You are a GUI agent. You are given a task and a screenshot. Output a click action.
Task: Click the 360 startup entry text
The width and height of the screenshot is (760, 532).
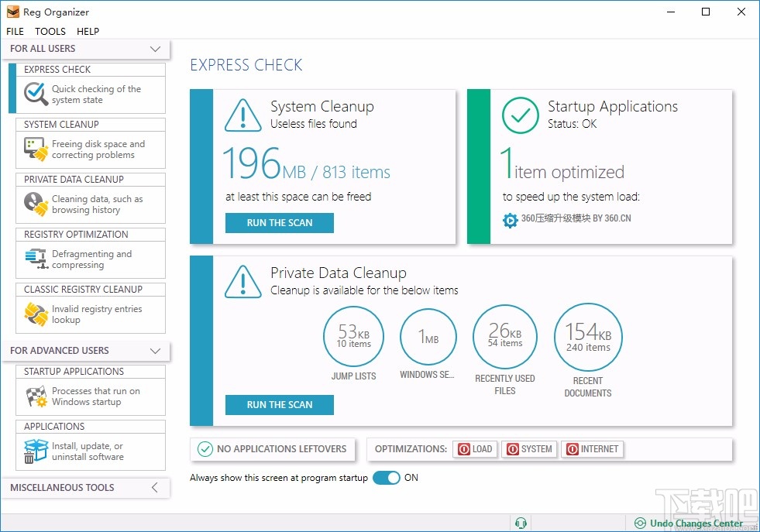click(x=576, y=218)
